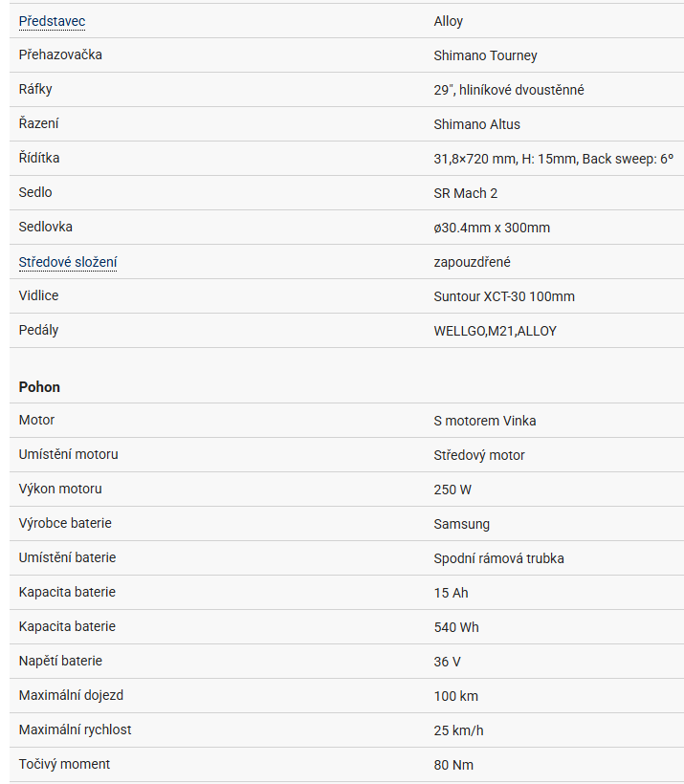Click the Pohon section heading

click(39, 387)
